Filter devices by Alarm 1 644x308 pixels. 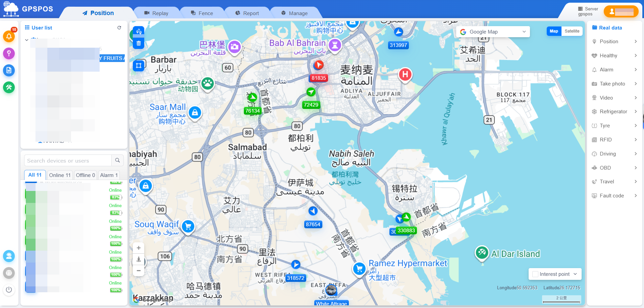pyautogui.click(x=109, y=175)
